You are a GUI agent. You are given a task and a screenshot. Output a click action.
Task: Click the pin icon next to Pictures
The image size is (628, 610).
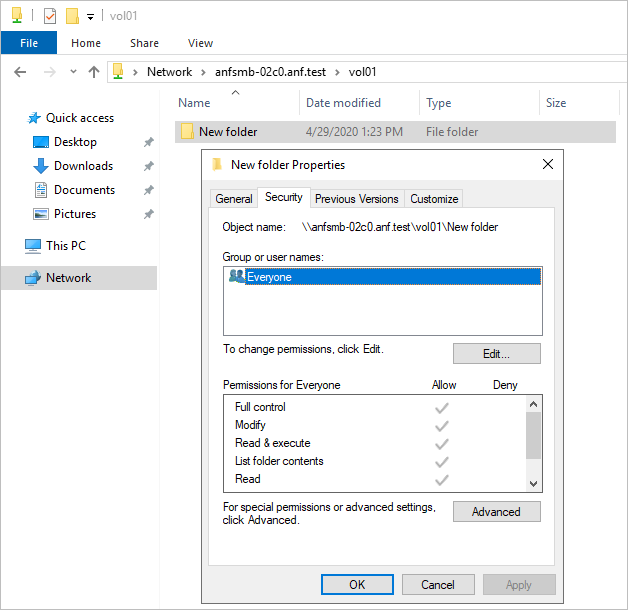[x=149, y=214]
